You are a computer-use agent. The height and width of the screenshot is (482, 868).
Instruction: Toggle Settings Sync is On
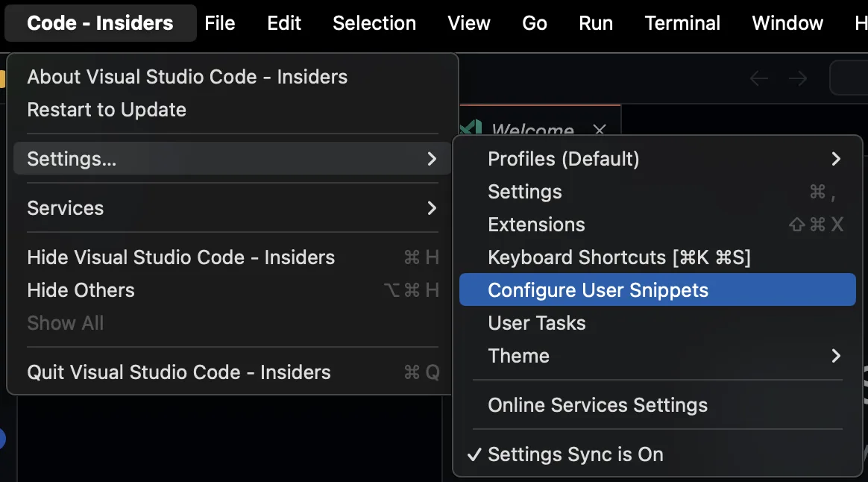click(x=658, y=454)
